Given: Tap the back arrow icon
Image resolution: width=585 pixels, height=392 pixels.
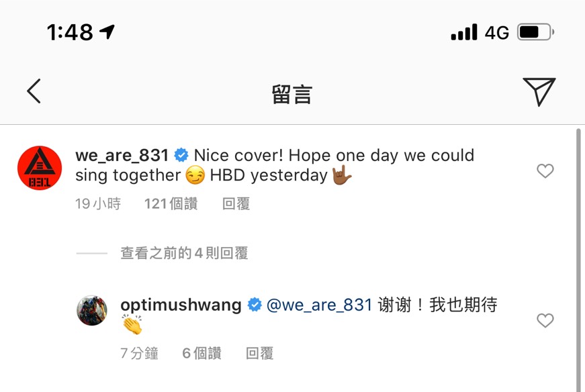Looking at the screenshot, I should coord(34,91).
